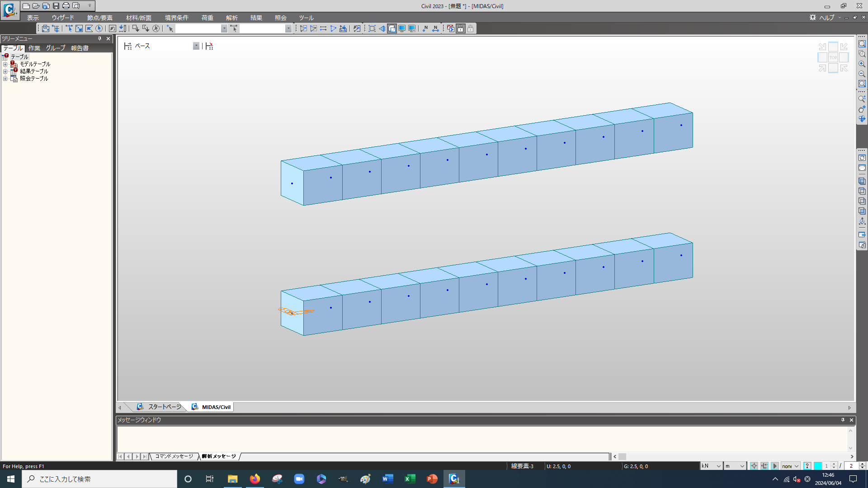Image resolution: width=868 pixels, height=488 pixels.
Task: Click the view refresh icon in right toolbar
Action: pyautogui.click(x=862, y=158)
